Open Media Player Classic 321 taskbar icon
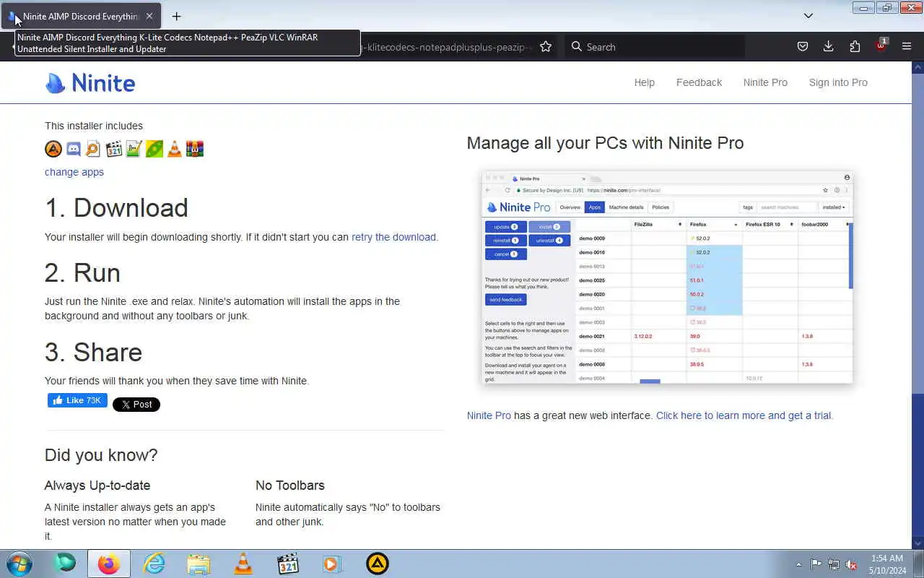Viewport: 924px width, 578px height. (288, 564)
